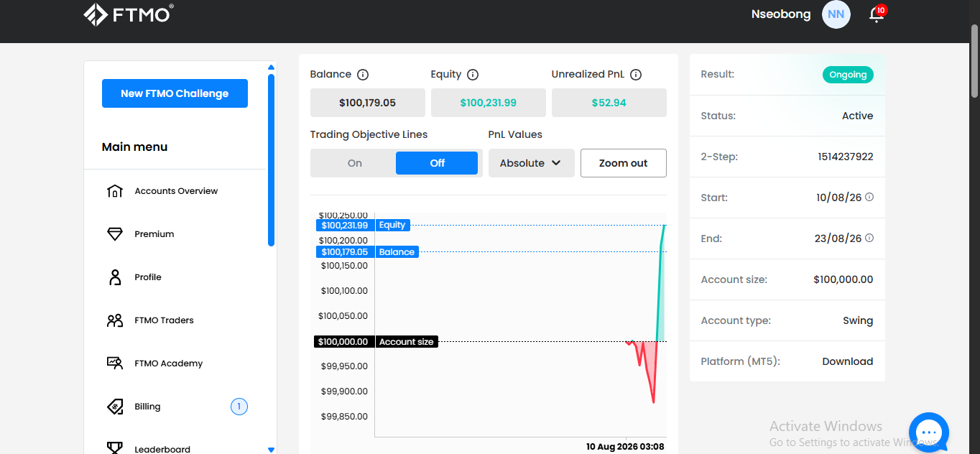Click the page vertical scrollbar
Screen dimensions: 980x454
click(x=975, y=61)
